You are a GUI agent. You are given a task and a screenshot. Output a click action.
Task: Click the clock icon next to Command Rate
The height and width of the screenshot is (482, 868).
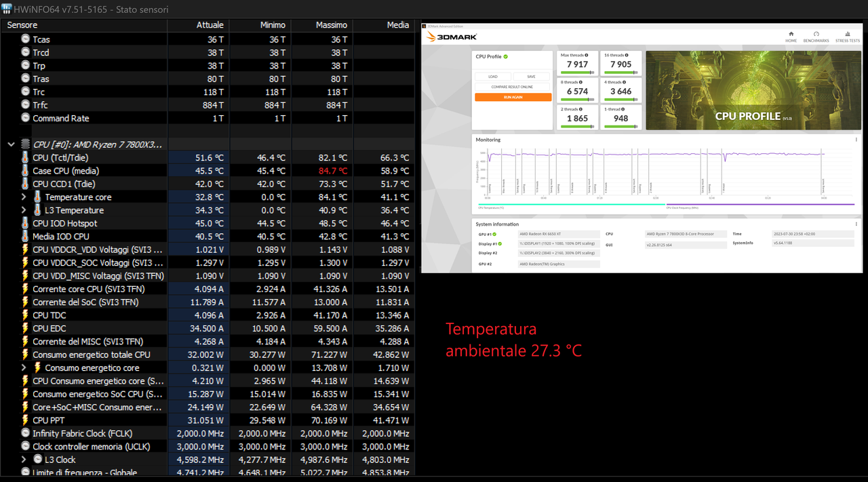click(26, 118)
